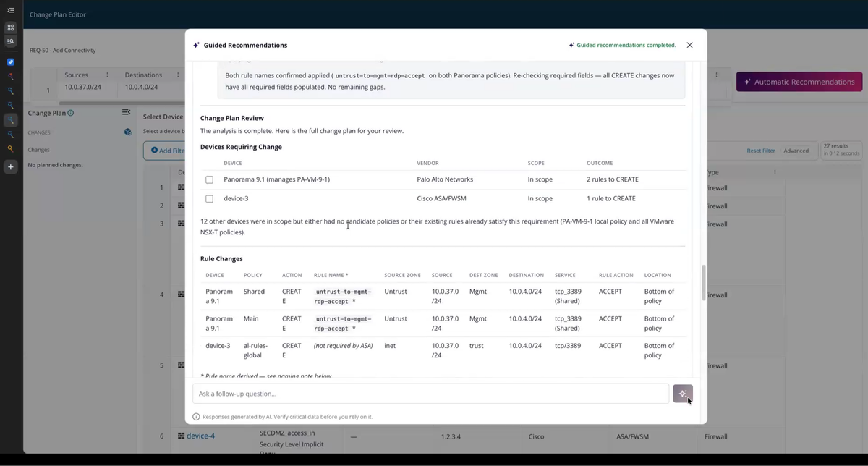Screen dimensions: 868x466
Task: Click 'Palo Alto Networks' vendor cell
Action: [445, 179]
